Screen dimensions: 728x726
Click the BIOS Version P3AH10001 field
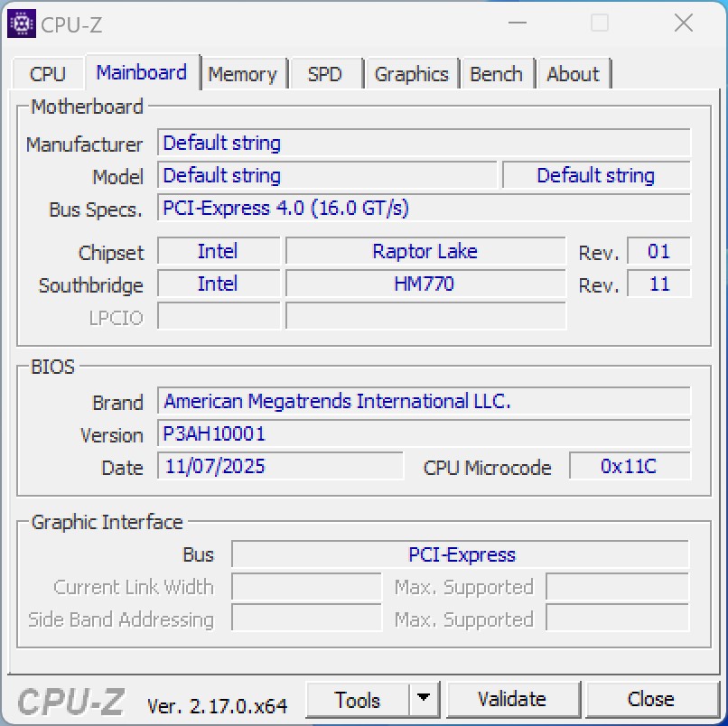coord(425,434)
